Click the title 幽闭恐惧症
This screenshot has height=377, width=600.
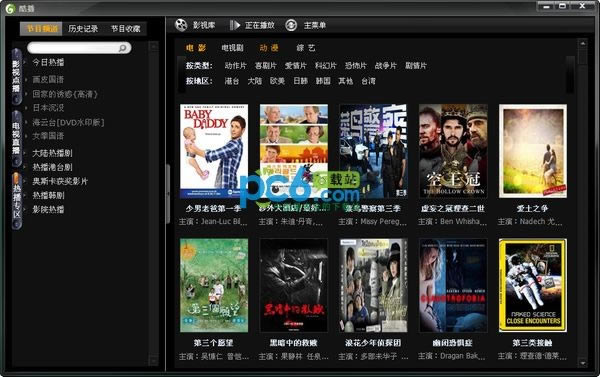click(453, 343)
